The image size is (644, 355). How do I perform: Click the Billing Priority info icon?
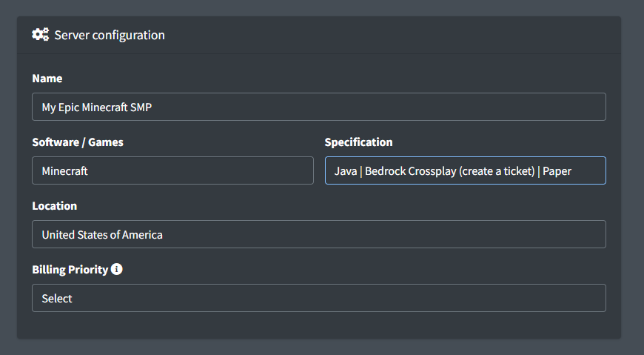[x=117, y=269]
